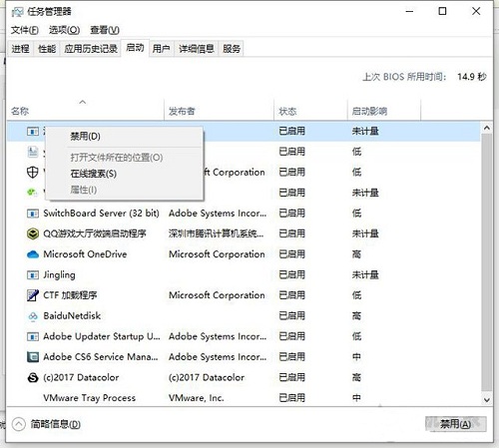The width and height of the screenshot is (499, 448).
Task: Click 中 impact in VMware row
Action: point(356,398)
